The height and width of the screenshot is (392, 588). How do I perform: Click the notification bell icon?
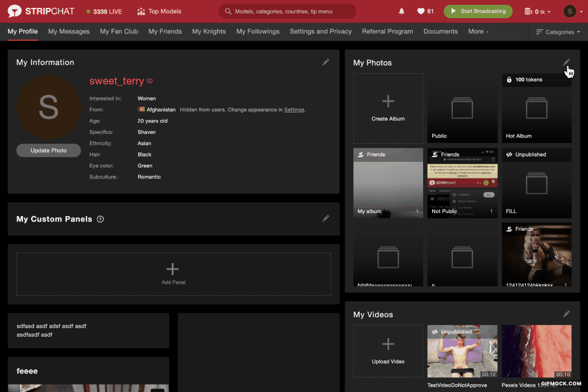[x=401, y=12]
